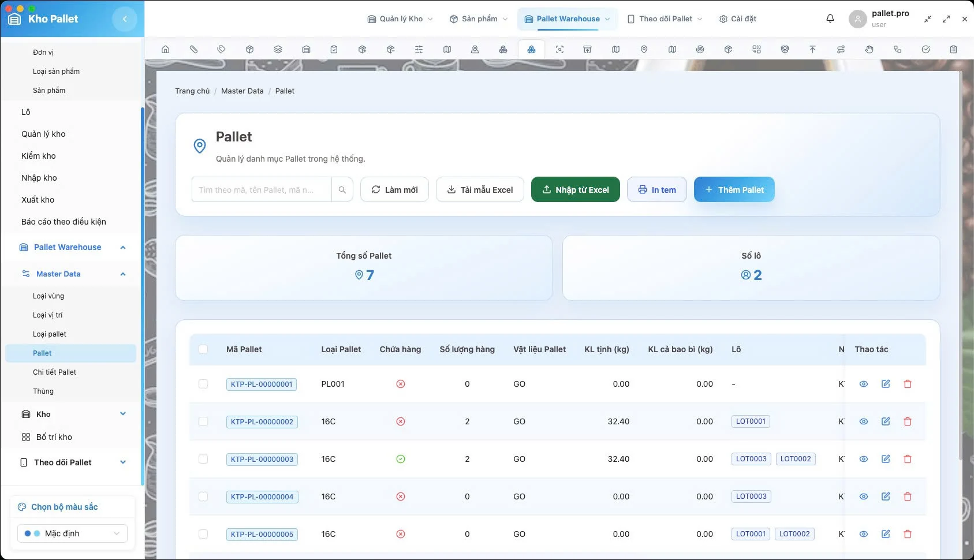
Task: Collapse the Master Data sidebar section
Action: click(x=123, y=274)
